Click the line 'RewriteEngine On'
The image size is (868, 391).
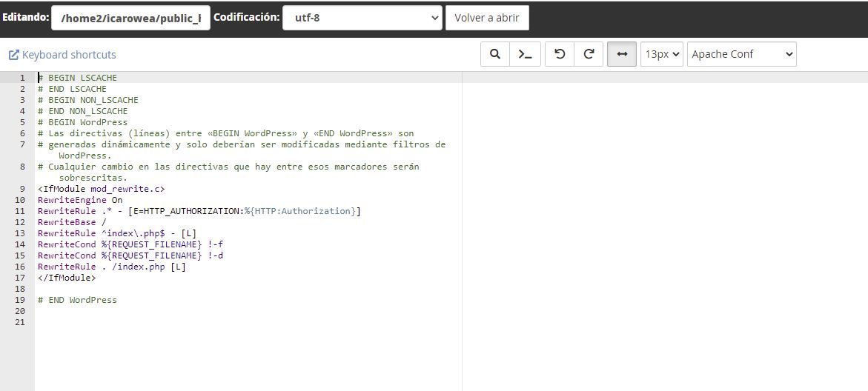(x=80, y=200)
